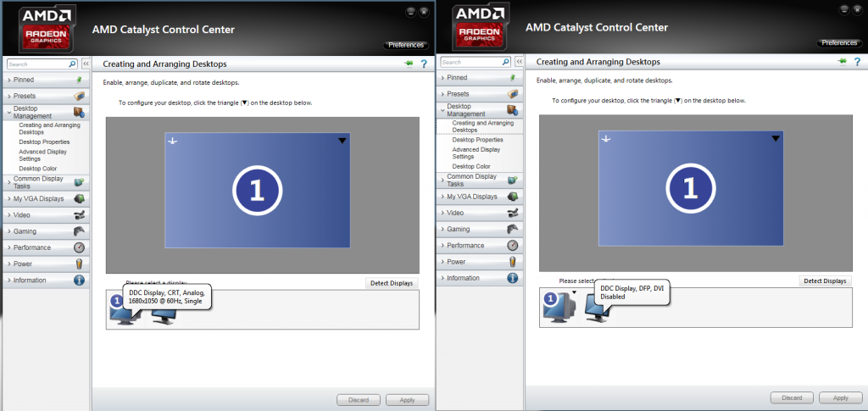The height and width of the screenshot is (411, 868).
Task: Click Preferences button in right window
Action: [x=839, y=42]
